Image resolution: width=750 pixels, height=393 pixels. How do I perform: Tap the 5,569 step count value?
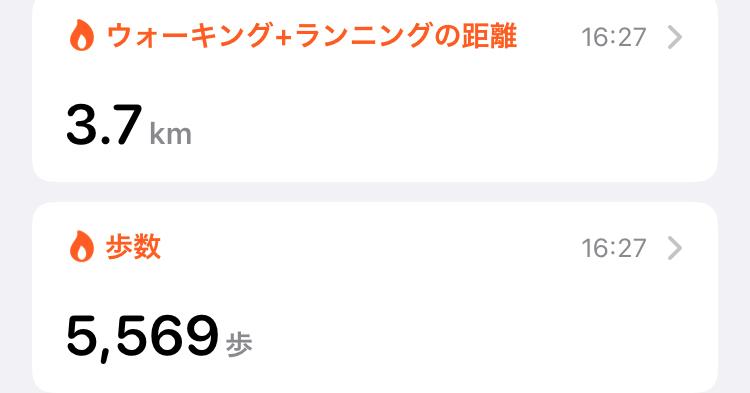pyautogui.click(x=142, y=337)
